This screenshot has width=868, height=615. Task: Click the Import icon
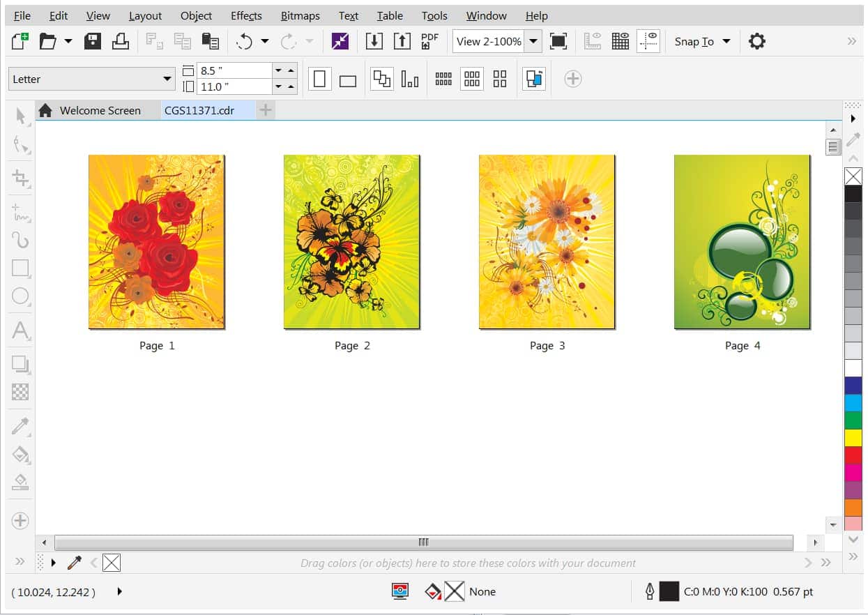coord(374,41)
